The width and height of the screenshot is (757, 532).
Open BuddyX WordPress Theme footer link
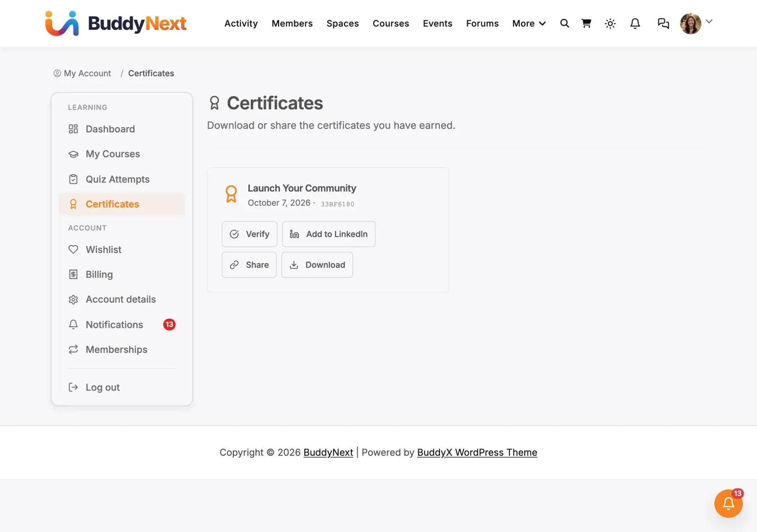[477, 453]
